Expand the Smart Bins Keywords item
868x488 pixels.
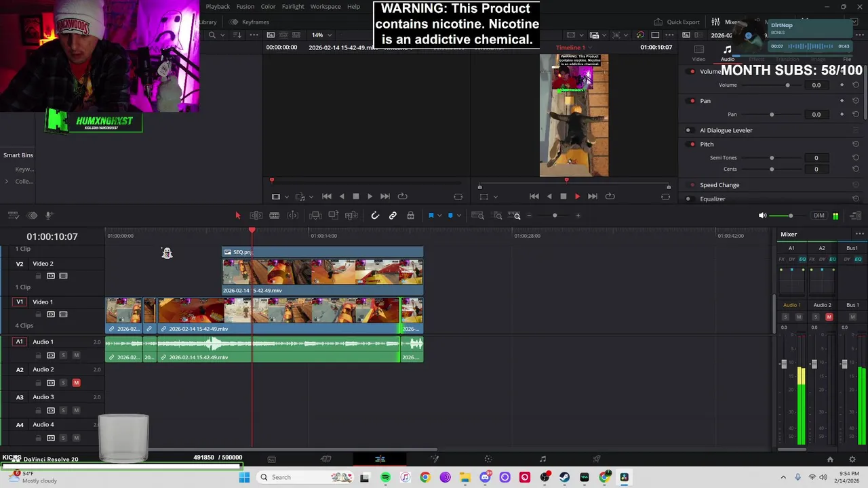point(24,169)
